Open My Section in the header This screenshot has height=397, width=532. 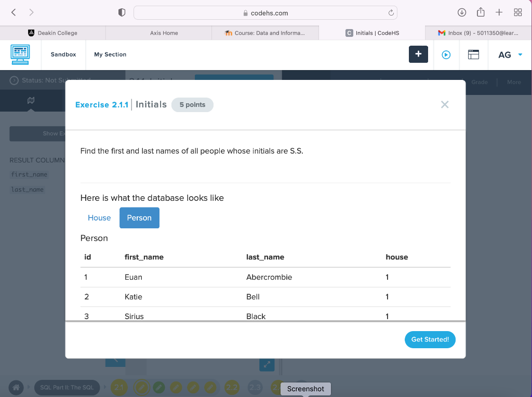[110, 54]
